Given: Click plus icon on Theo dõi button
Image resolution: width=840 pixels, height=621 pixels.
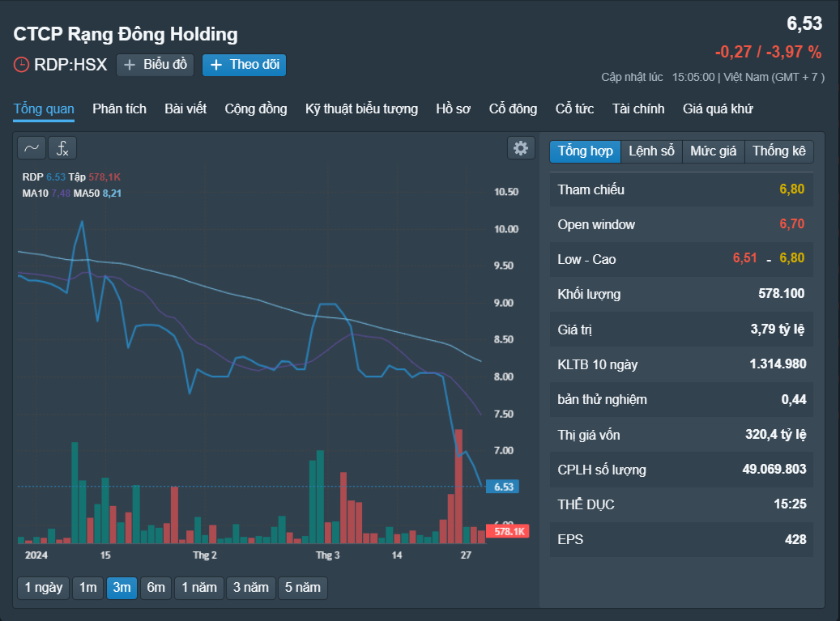Looking at the screenshot, I should [x=216, y=65].
